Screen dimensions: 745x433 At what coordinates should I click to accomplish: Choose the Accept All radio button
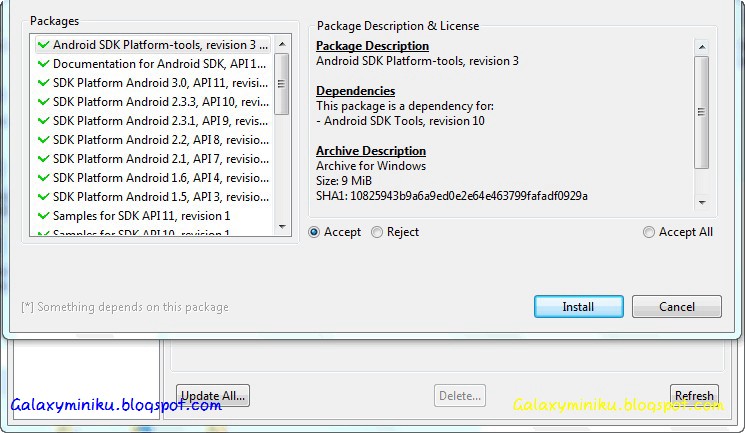649,232
